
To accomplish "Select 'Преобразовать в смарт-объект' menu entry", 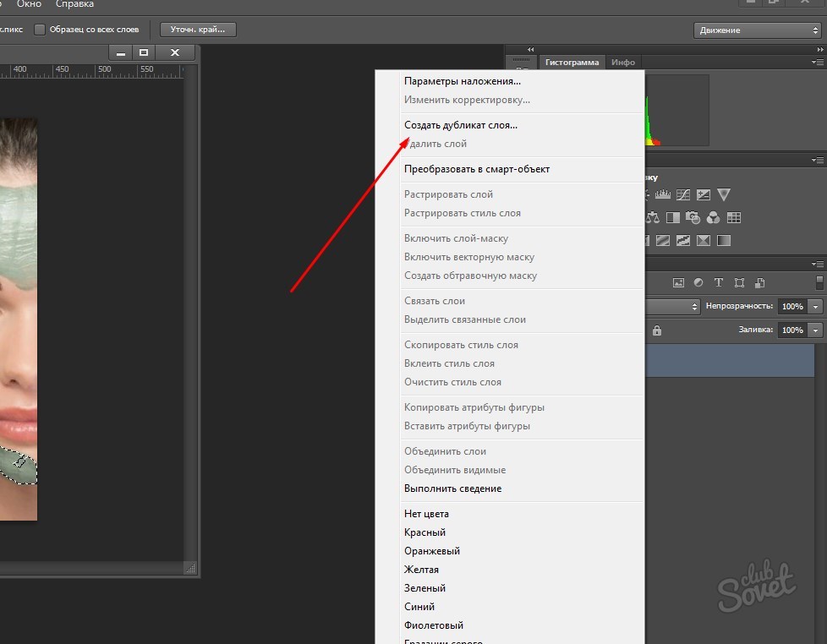I will 477,169.
